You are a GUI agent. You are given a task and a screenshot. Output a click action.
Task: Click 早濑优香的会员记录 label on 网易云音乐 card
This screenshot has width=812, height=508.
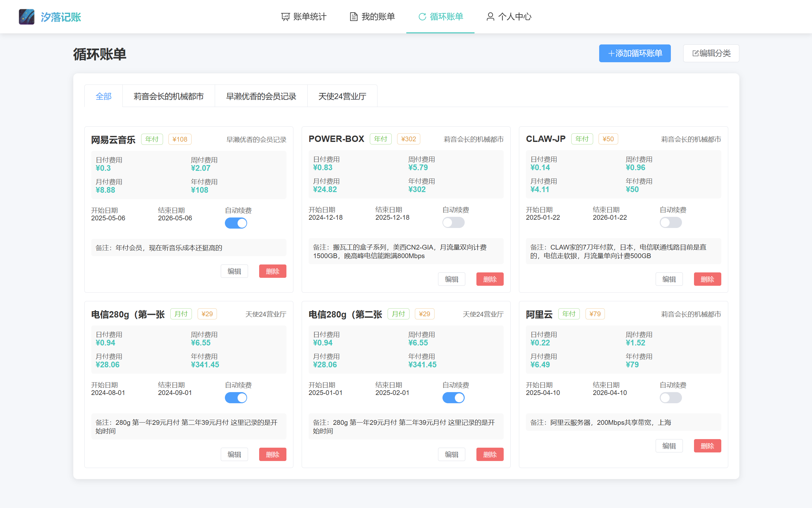(256, 139)
